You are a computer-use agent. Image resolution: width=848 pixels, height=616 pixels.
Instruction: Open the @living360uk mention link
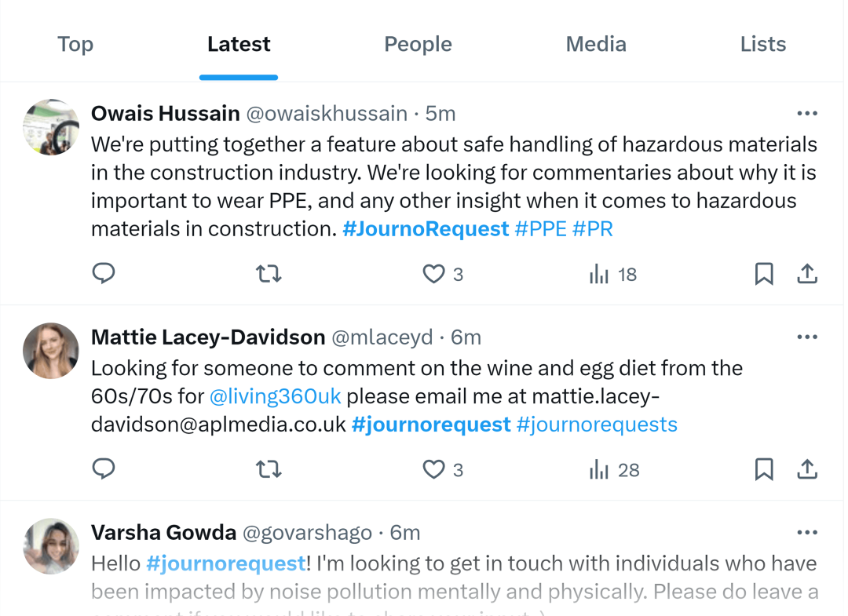pos(276,396)
